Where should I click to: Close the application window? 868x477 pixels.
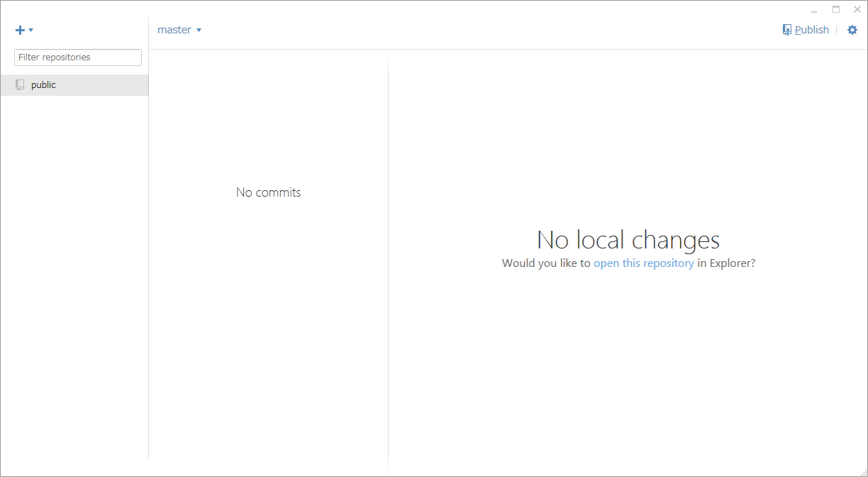pos(857,10)
